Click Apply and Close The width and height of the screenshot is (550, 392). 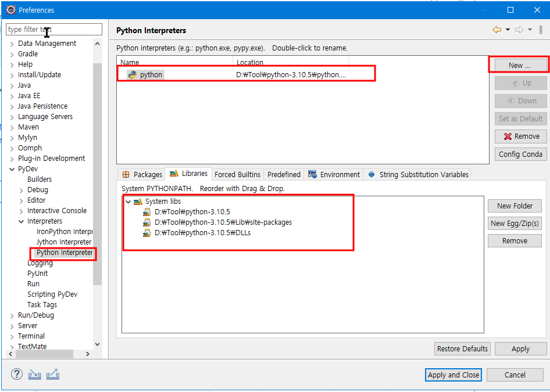pos(453,375)
